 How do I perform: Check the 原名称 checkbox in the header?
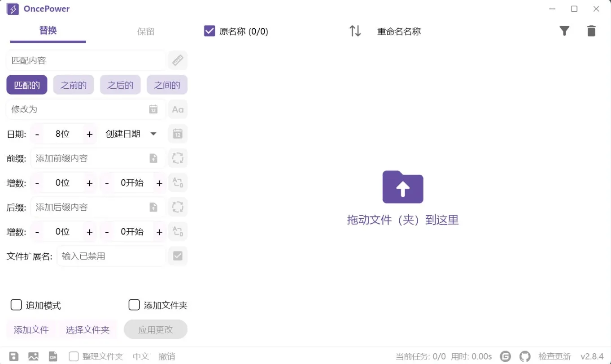pos(209,30)
